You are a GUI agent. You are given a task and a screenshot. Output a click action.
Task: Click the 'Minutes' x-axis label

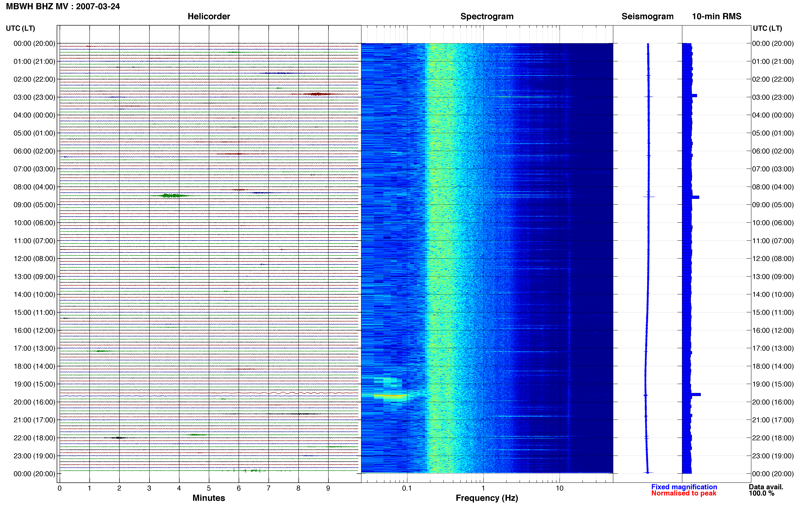coord(208,498)
